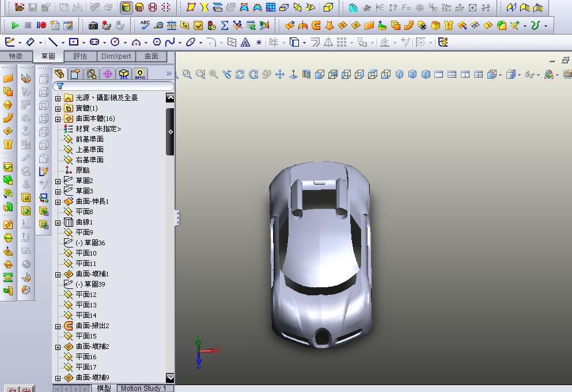
Task: Open the camera snapshot tool
Action: (x=93, y=25)
